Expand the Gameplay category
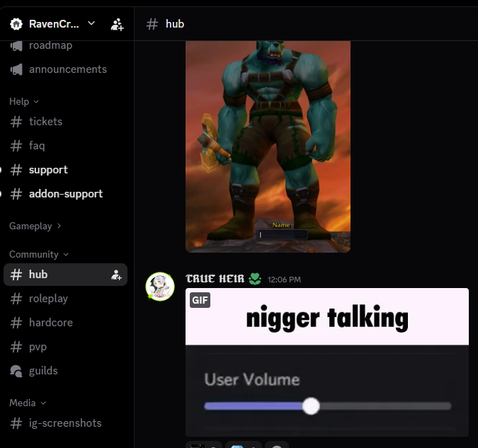Screen dimensions: 478x448 pyautogui.click(x=35, y=226)
